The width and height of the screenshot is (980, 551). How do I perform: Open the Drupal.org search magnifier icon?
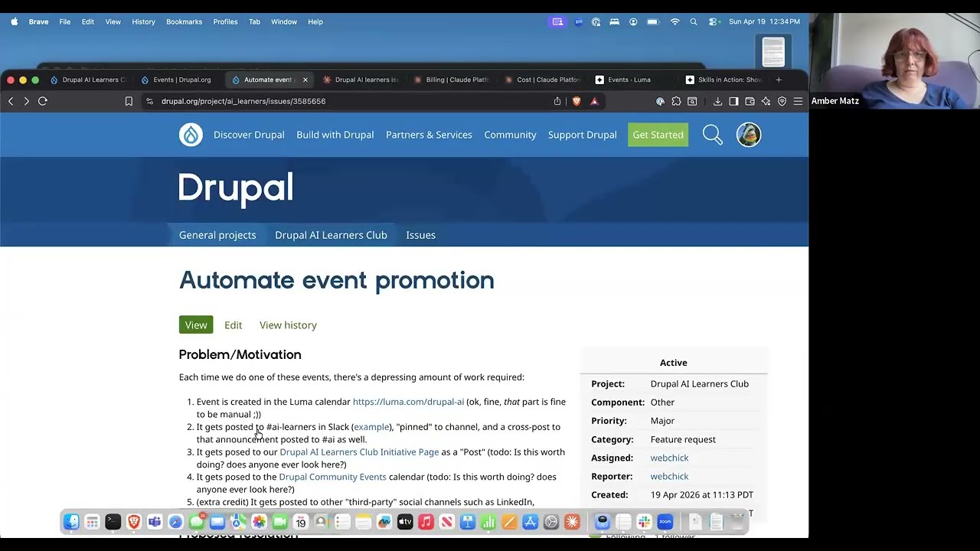pos(713,135)
